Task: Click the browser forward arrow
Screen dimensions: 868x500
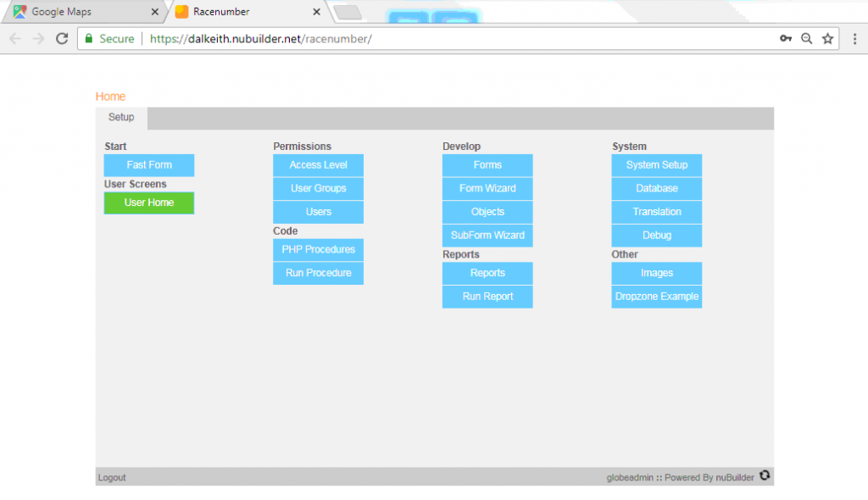Action: [38, 39]
